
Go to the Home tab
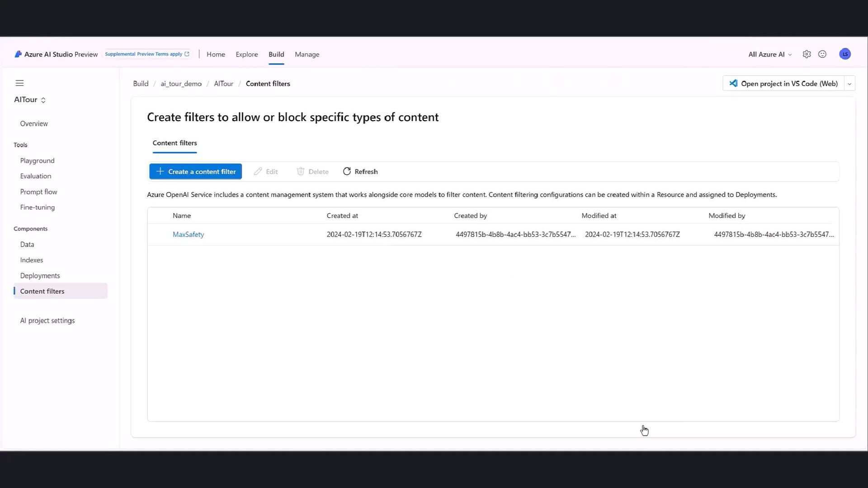[216, 54]
